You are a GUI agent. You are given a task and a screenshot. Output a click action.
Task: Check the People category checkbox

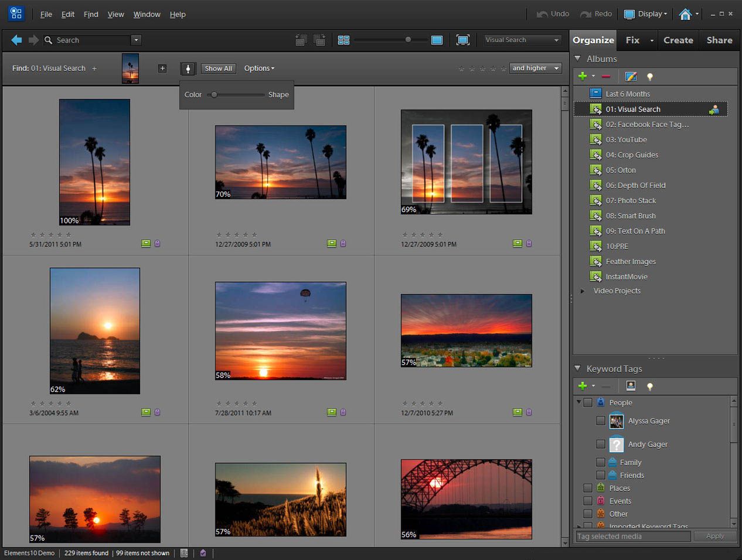(x=588, y=402)
